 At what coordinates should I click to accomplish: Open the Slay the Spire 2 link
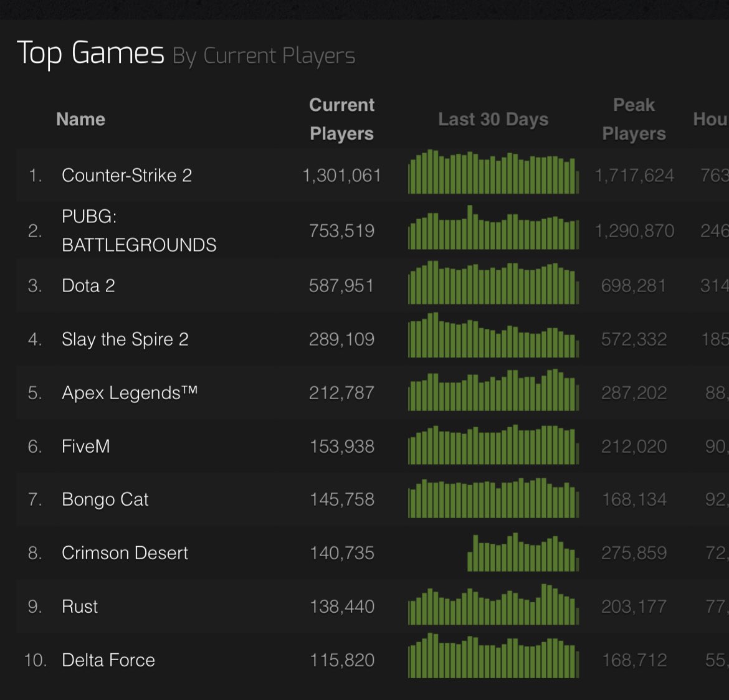[125, 339]
